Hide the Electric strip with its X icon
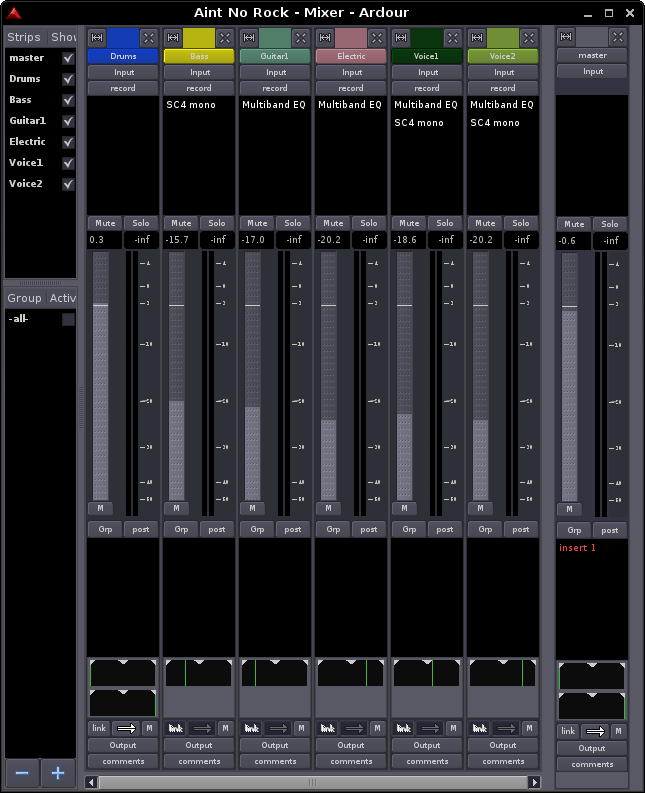 point(376,37)
